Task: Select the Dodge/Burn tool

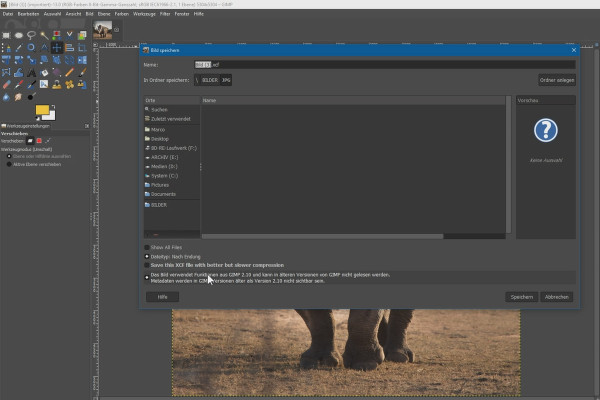Action: coord(31,97)
